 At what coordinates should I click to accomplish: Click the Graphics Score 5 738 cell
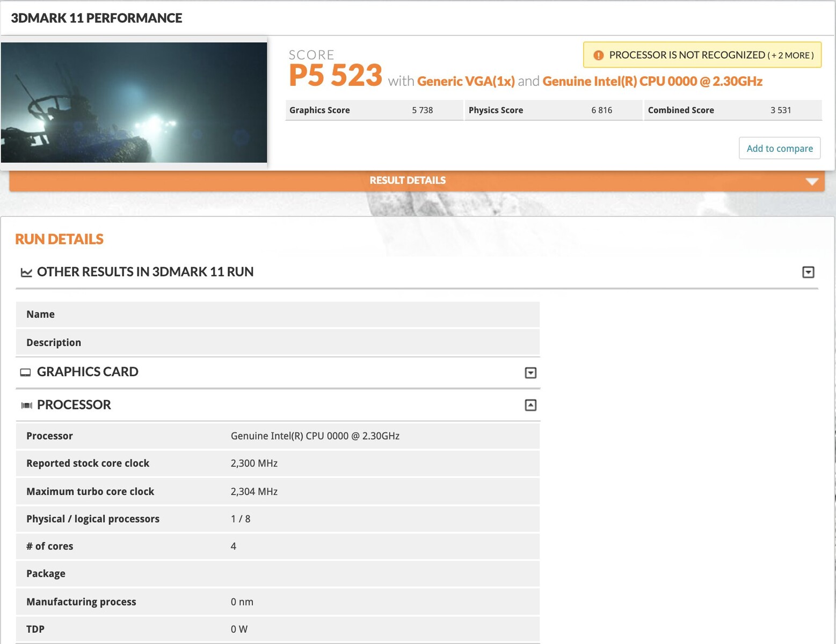click(x=374, y=110)
